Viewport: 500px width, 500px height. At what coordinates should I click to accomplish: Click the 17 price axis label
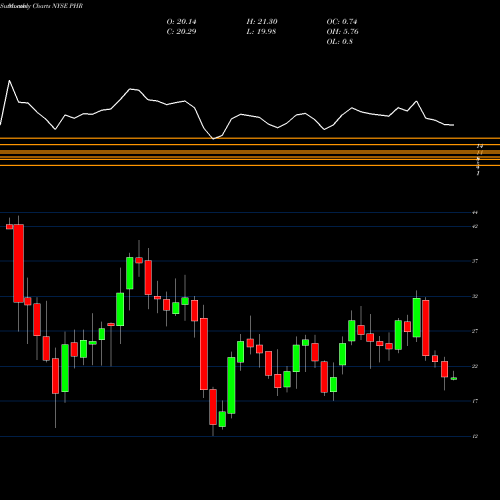click(x=475, y=401)
